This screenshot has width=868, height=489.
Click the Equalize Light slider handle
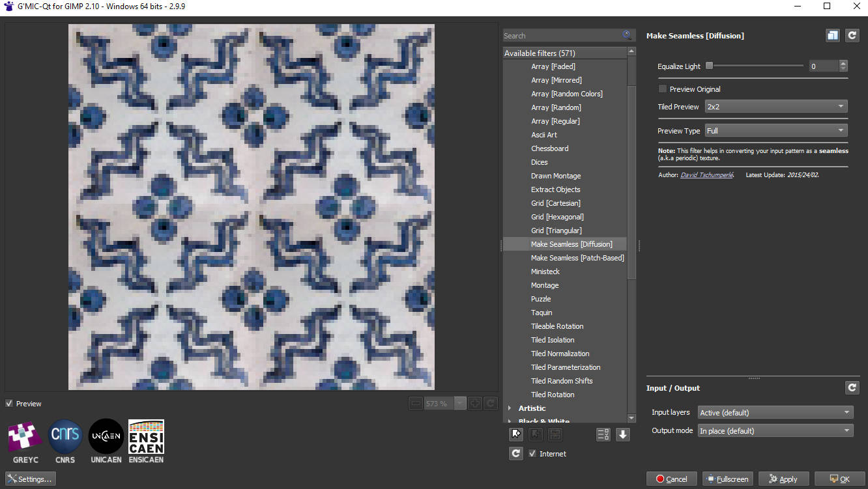[710, 66]
